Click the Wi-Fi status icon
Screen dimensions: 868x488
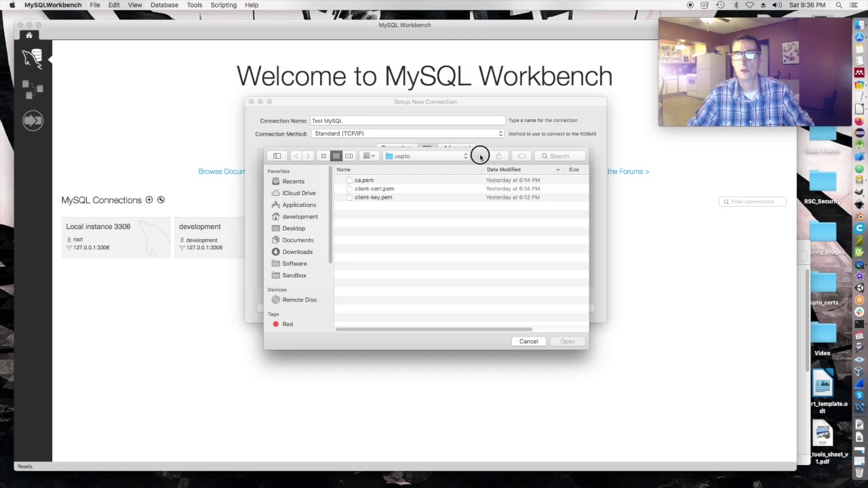point(749,5)
